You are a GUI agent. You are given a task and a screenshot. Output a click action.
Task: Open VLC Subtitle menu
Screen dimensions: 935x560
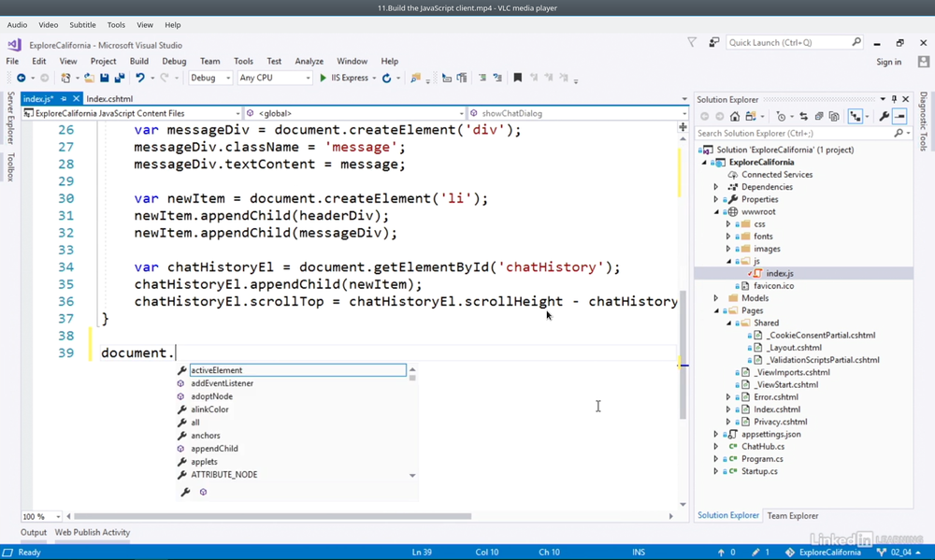pos(82,25)
